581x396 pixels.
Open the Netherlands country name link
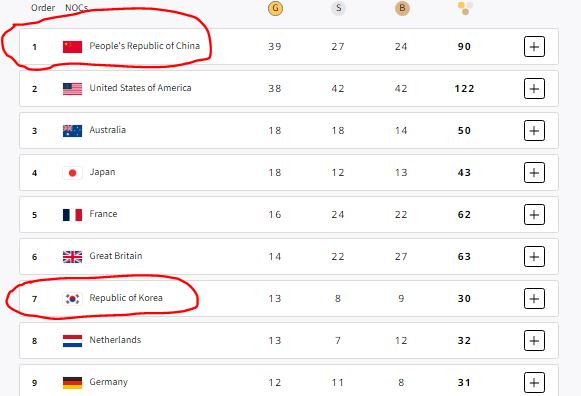click(115, 340)
